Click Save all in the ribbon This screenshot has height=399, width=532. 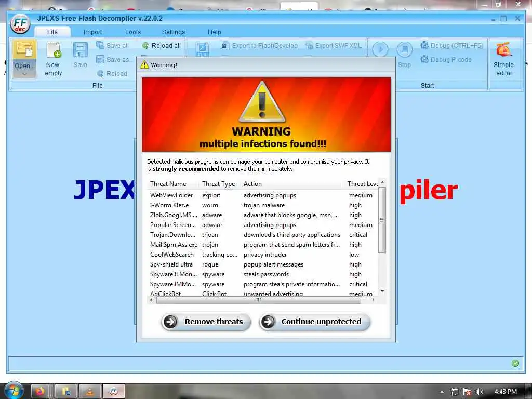tap(113, 46)
